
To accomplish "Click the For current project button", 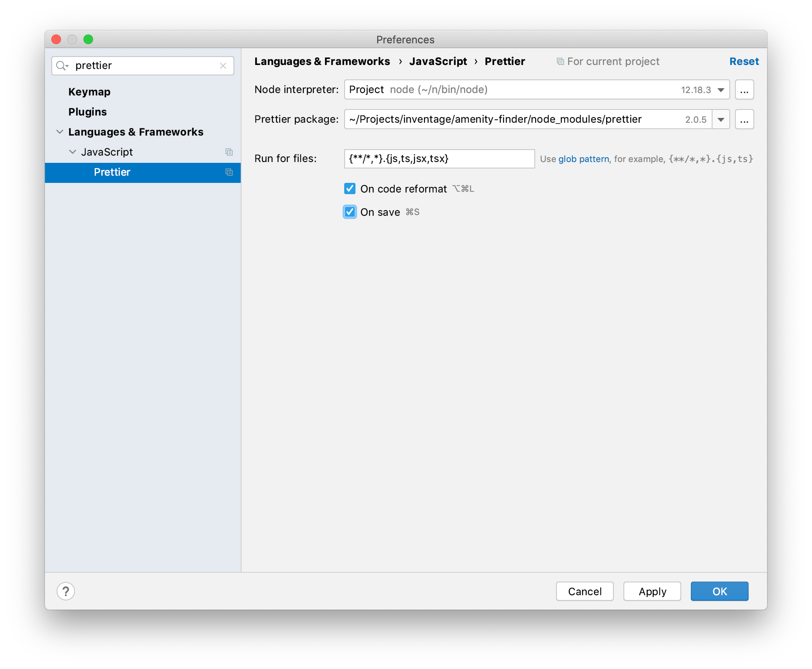I will pos(607,61).
